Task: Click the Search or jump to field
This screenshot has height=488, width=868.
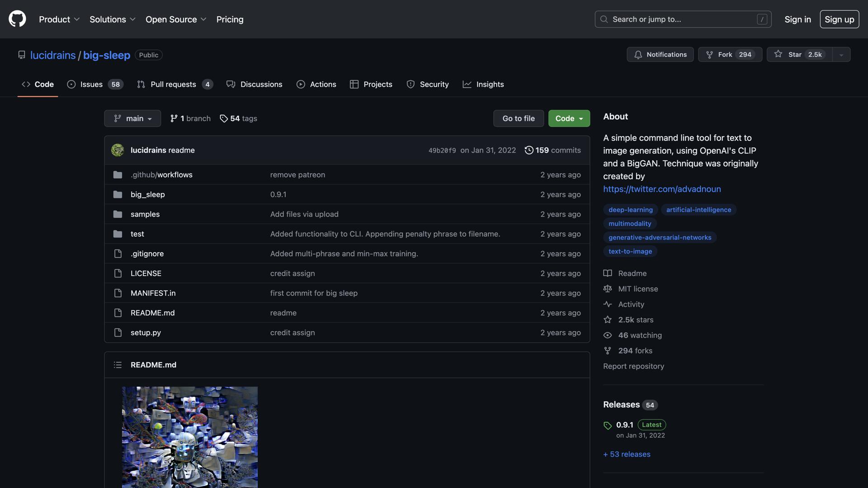Action: (x=683, y=19)
